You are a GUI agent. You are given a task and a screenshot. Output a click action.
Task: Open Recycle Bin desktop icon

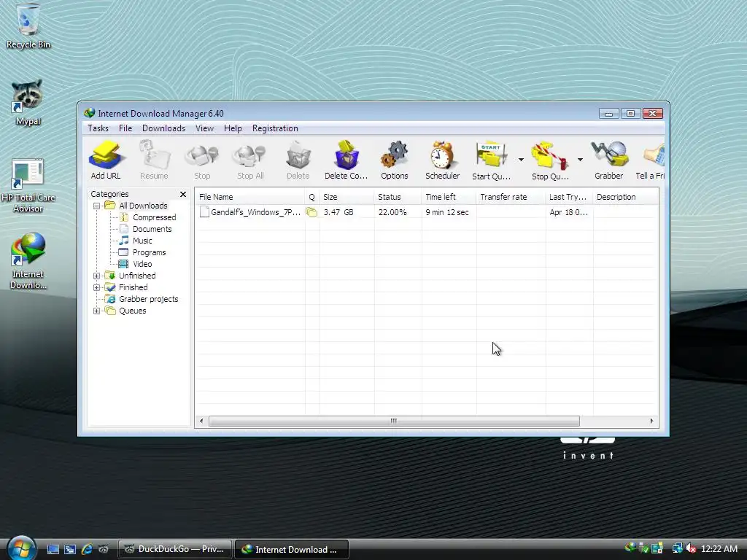(x=28, y=26)
